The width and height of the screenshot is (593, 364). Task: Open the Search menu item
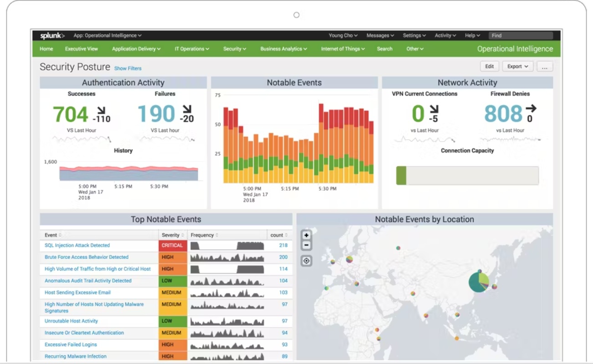[x=384, y=49]
